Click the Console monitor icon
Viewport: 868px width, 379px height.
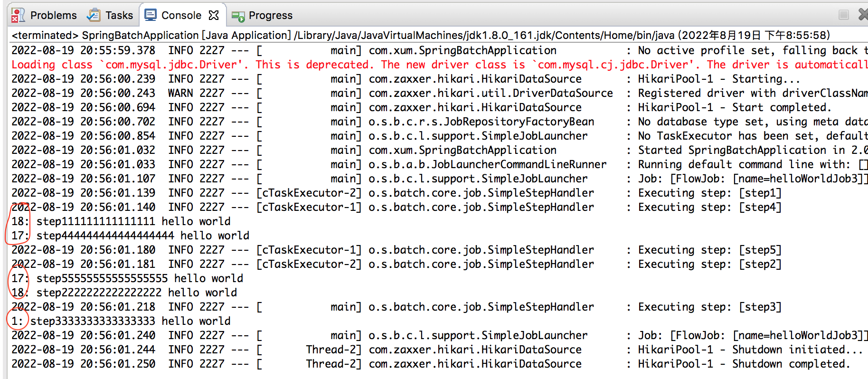151,15
